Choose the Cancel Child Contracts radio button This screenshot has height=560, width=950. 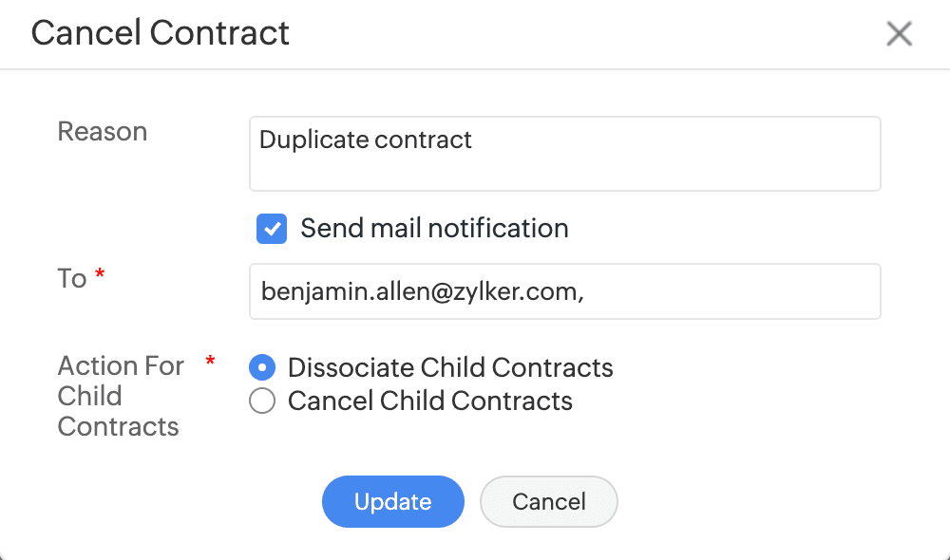point(262,401)
